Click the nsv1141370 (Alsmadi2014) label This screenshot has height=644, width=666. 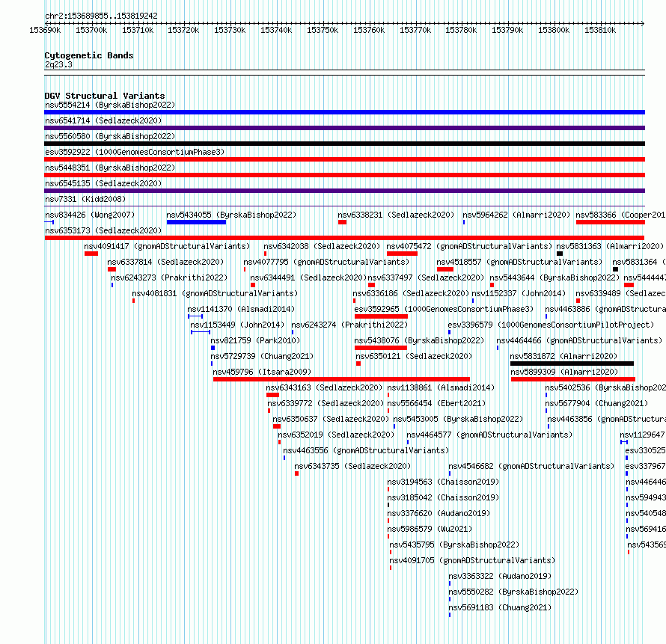(241, 309)
